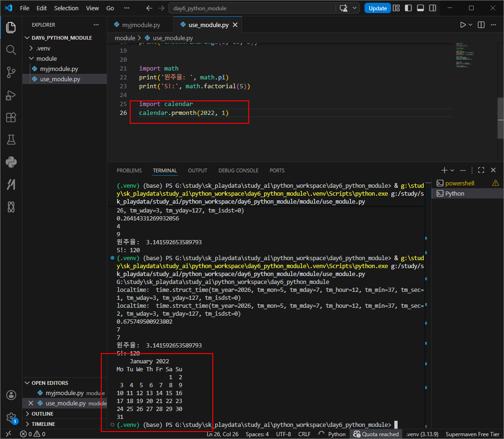Viewport: 504px width, 439px height.
Task: Select myjmodule.py in the file tree
Action: coord(64,69)
